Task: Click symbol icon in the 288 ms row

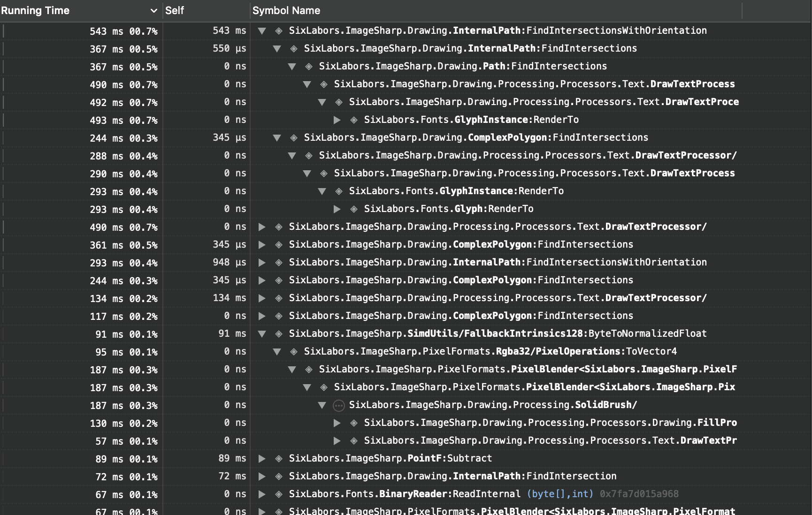Action: coord(309,156)
